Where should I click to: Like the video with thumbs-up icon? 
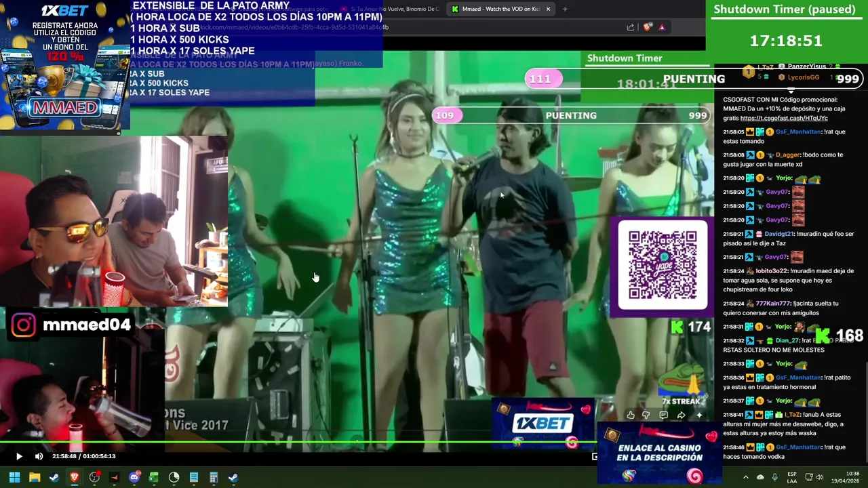pos(631,415)
